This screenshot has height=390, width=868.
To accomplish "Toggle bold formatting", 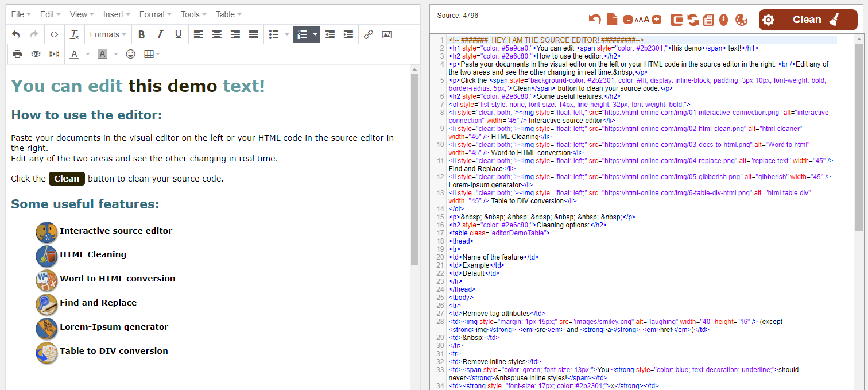I will tap(141, 34).
